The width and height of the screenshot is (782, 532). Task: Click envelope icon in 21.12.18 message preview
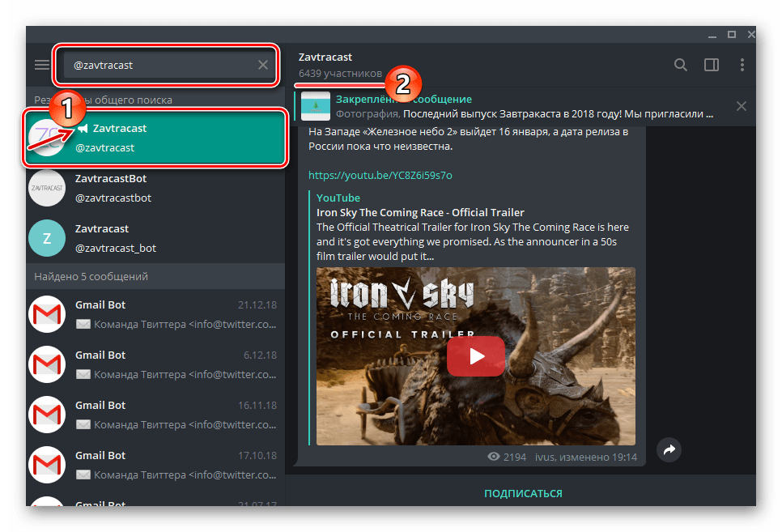[83, 325]
